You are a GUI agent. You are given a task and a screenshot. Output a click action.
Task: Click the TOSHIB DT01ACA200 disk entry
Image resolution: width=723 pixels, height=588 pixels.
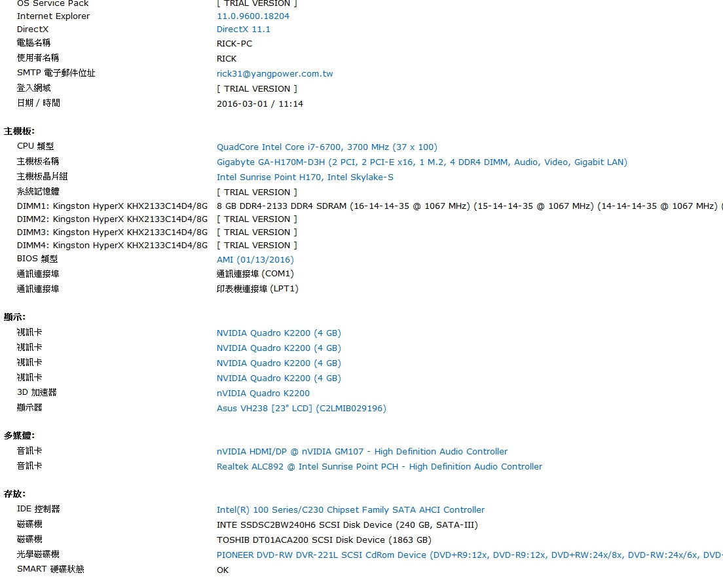pyautogui.click(x=324, y=540)
